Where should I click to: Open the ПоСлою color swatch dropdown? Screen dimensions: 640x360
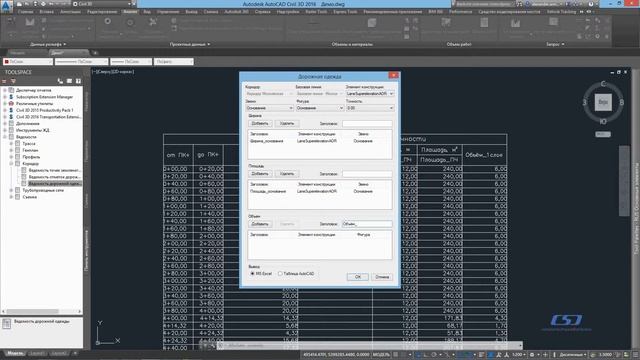pos(28,62)
